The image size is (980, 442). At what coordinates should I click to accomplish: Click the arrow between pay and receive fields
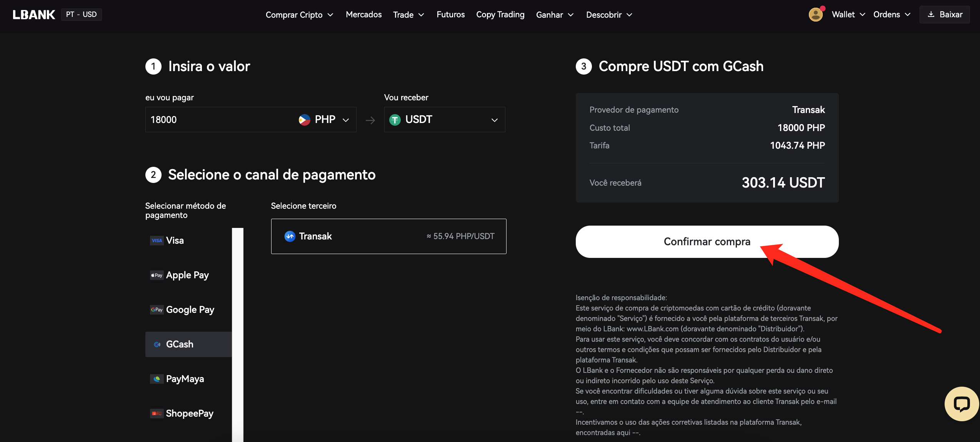click(x=370, y=120)
